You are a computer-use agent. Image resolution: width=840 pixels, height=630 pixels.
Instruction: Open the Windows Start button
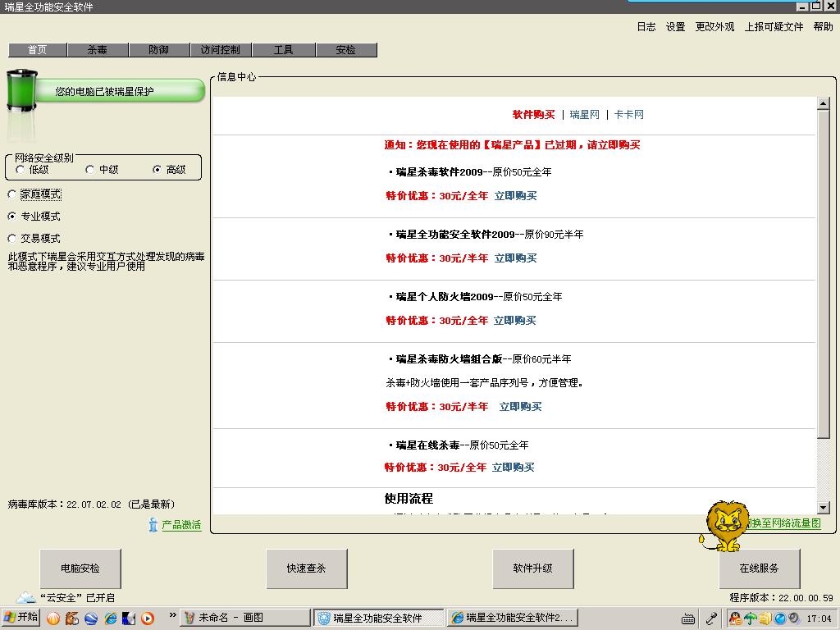pos(21,617)
